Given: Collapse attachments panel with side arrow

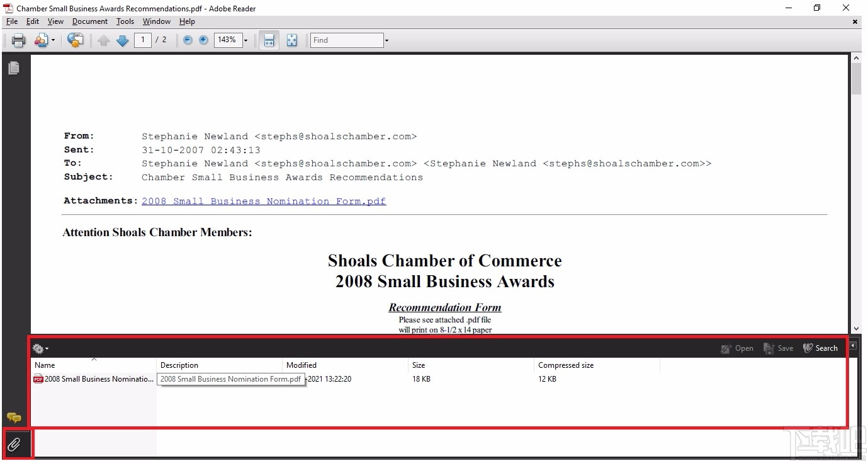Looking at the screenshot, I should [x=853, y=346].
